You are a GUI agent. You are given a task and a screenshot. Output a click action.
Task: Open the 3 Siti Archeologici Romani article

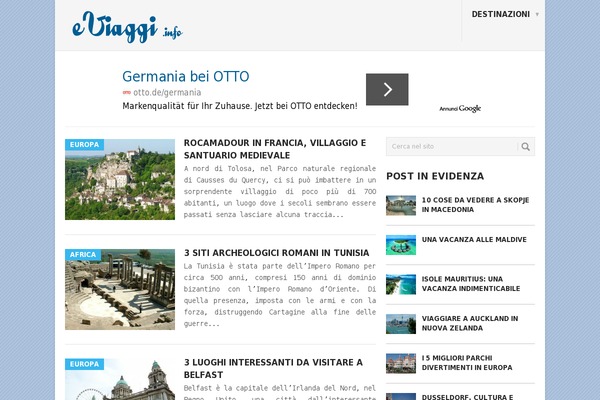click(x=276, y=253)
